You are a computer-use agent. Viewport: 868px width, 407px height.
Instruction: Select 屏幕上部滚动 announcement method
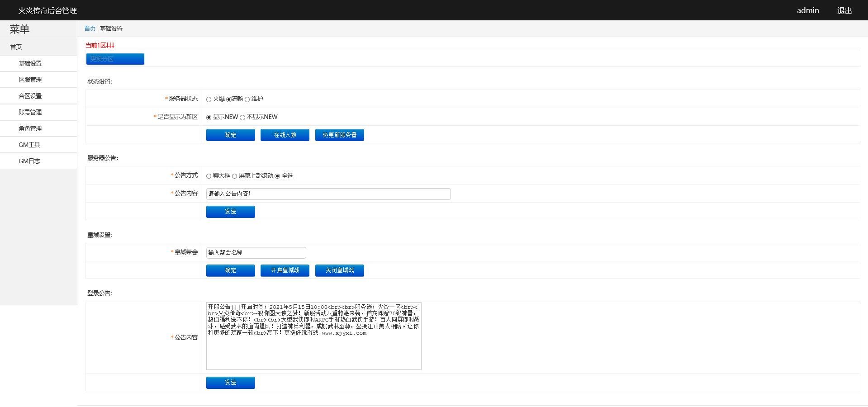(x=234, y=176)
